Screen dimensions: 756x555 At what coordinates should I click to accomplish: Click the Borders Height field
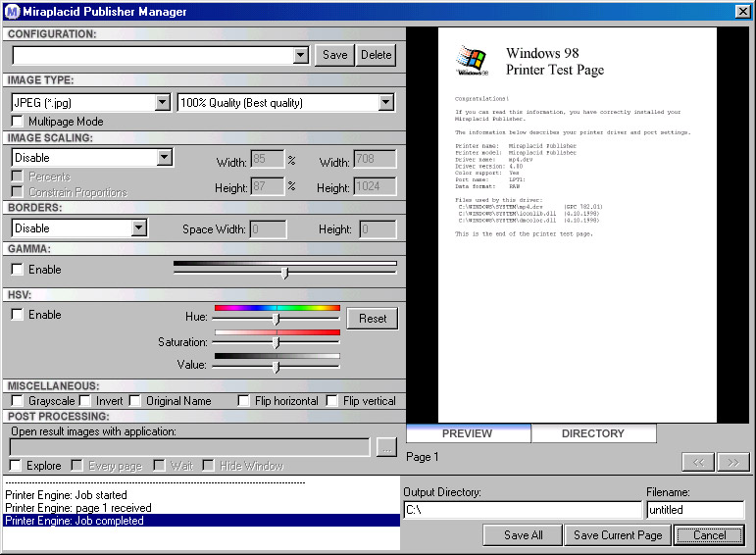(x=378, y=229)
